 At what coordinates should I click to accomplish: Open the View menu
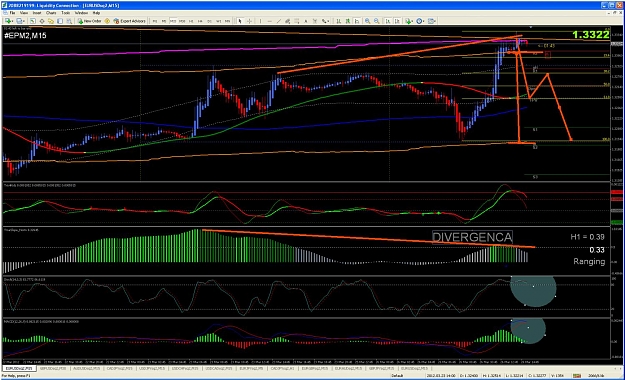point(24,13)
